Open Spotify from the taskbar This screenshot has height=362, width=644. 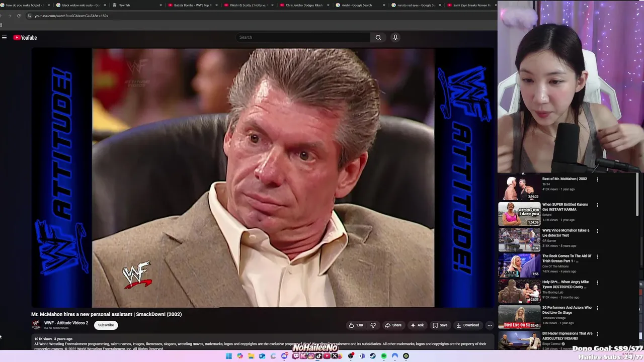(x=384, y=356)
